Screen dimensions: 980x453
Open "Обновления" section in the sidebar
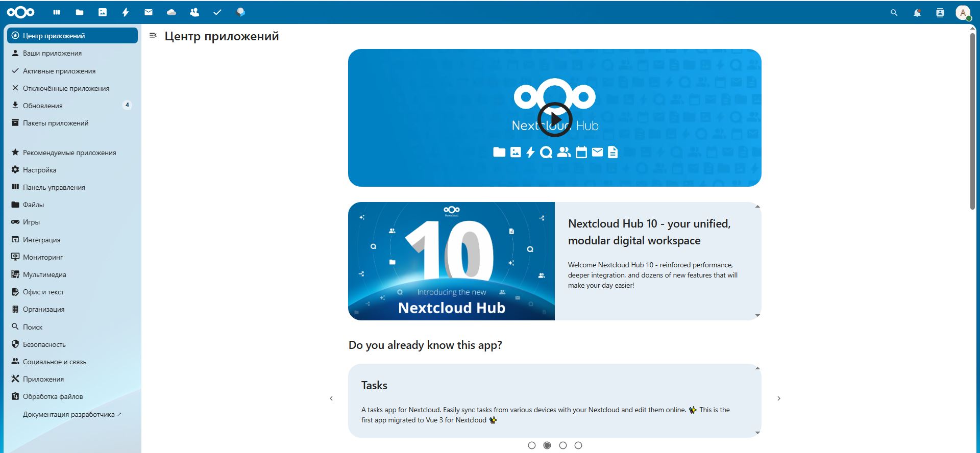[x=72, y=106]
